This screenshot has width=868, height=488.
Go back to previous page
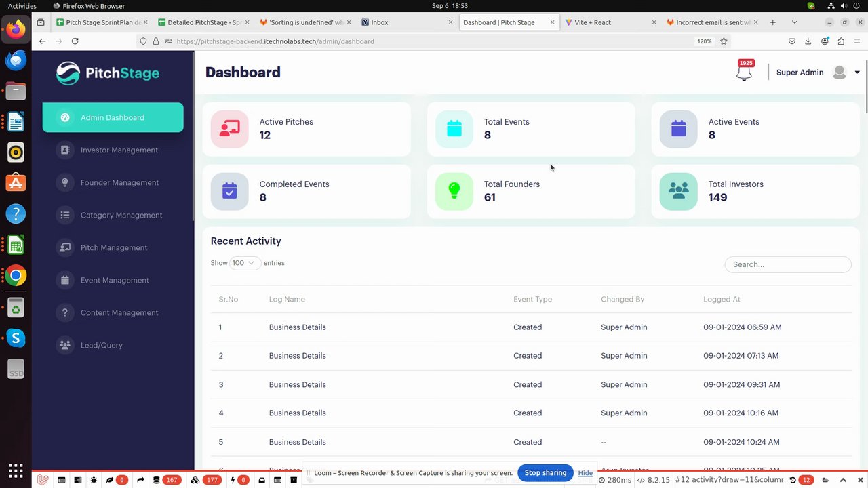point(42,41)
